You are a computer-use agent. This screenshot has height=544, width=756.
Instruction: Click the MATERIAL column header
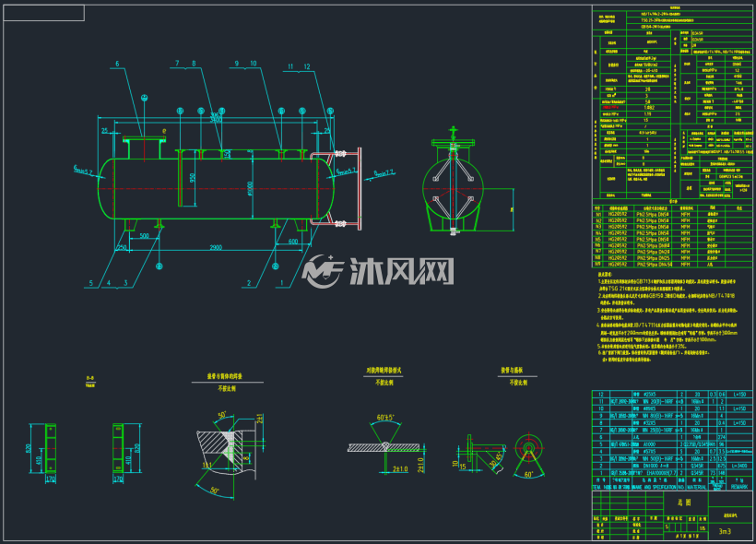(697, 487)
